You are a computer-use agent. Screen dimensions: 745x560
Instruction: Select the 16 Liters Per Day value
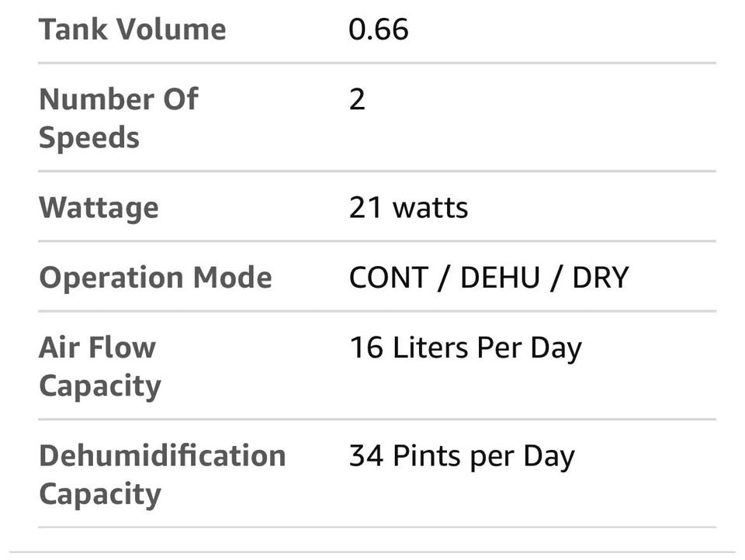(464, 348)
